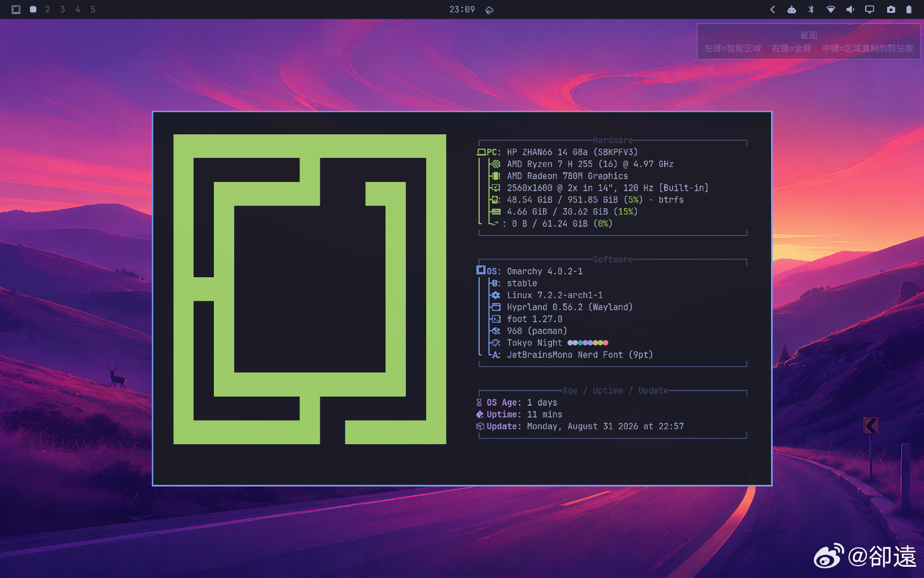Click the 'AMD Radeon 780M Graphics' line

pos(560,176)
